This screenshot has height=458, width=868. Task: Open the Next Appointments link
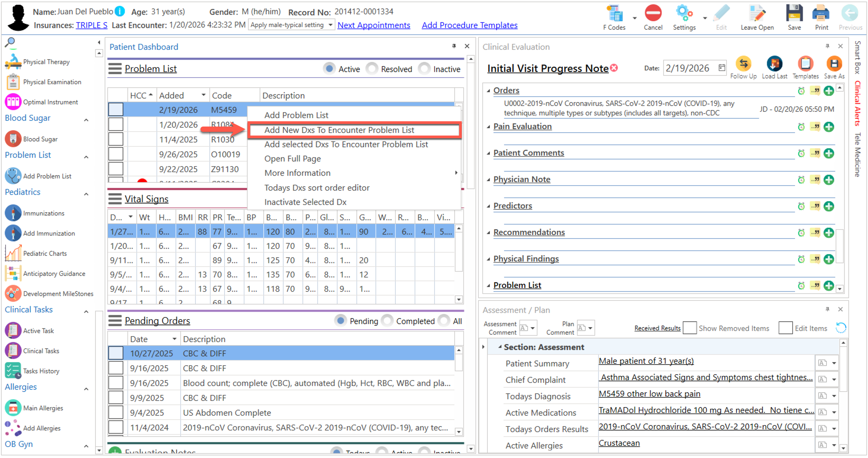373,25
